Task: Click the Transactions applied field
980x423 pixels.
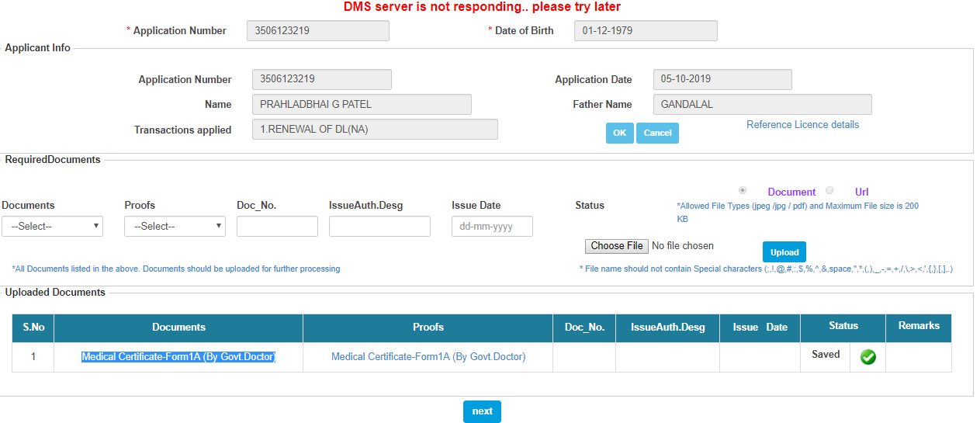Action: (375, 130)
